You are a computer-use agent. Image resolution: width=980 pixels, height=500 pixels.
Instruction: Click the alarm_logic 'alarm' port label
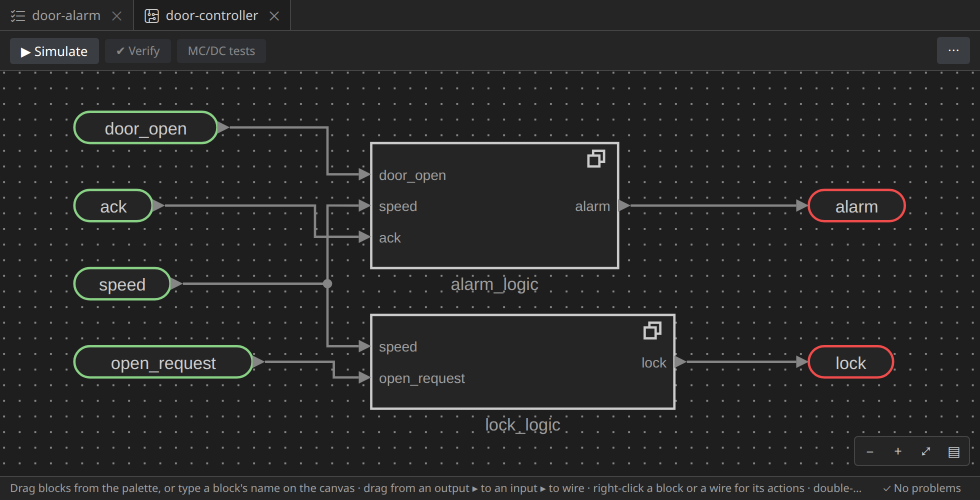pyautogui.click(x=592, y=206)
